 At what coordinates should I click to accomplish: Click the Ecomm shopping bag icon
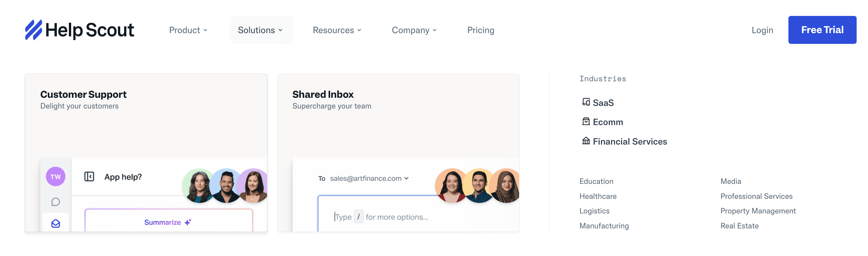[x=586, y=121]
